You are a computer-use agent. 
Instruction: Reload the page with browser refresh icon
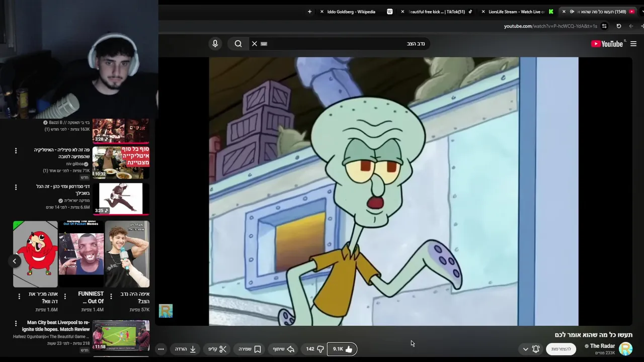(x=619, y=26)
